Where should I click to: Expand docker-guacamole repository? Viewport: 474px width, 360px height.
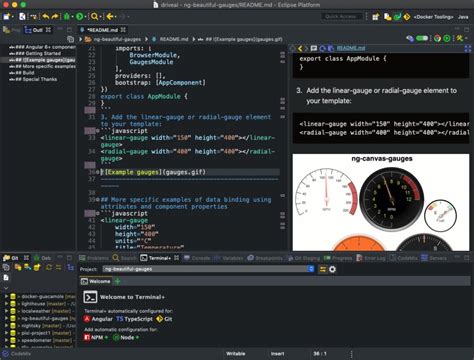(6, 296)
